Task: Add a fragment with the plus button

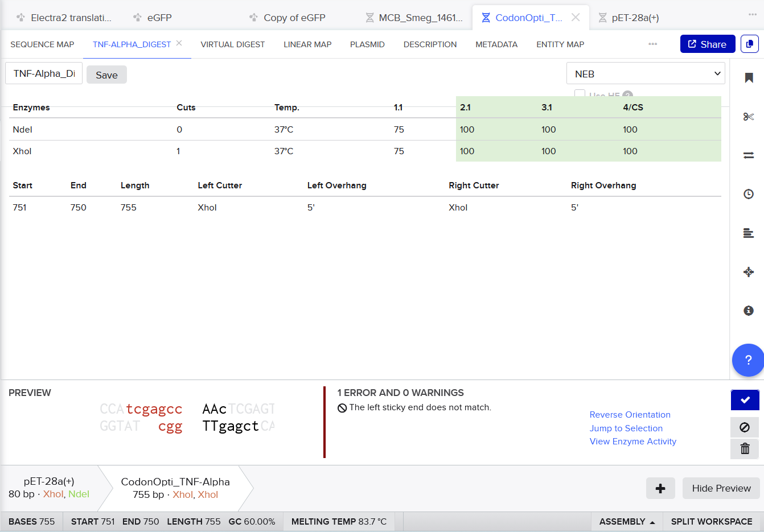Action: coord(660,488)
